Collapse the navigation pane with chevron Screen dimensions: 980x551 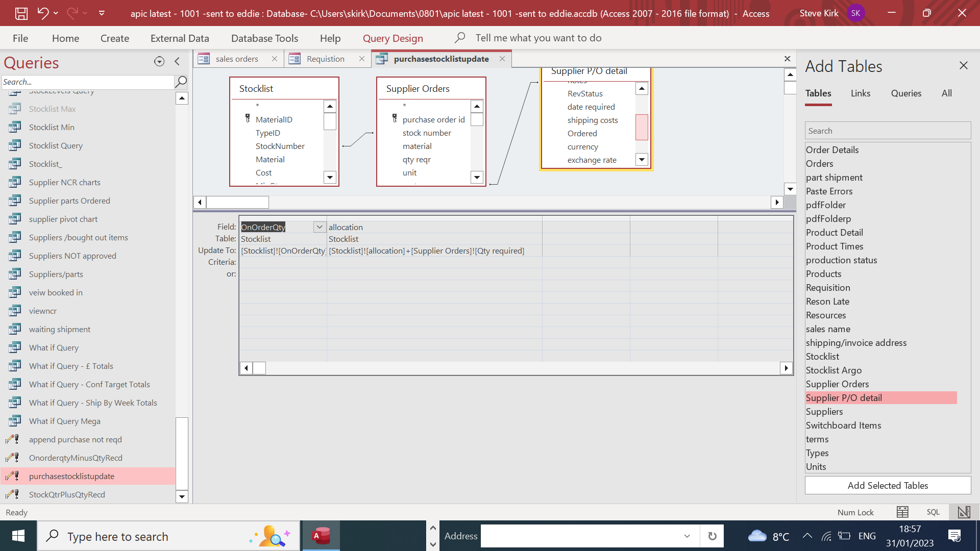coord(177,62)
